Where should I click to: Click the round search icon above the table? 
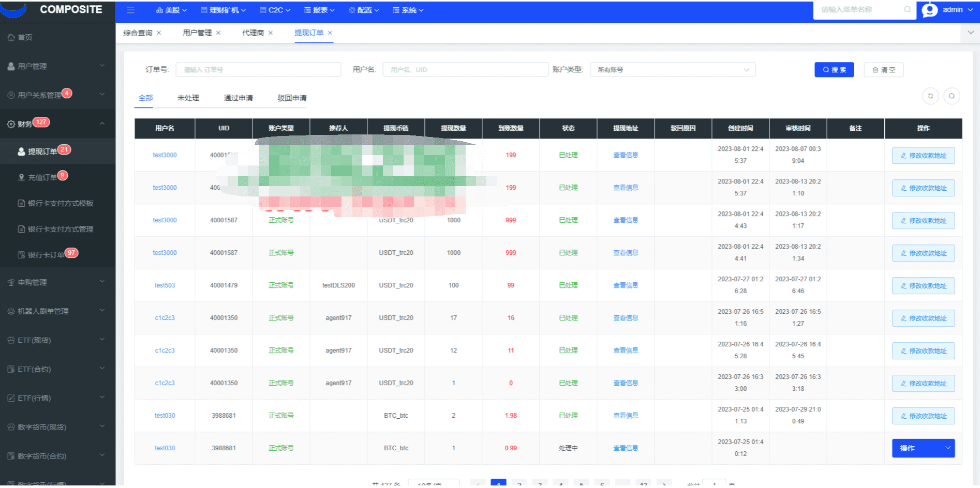(x=952, y=96)
